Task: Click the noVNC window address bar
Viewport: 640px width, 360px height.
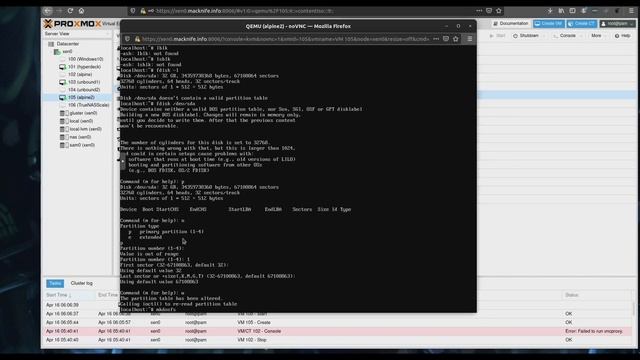Action: [x=286, y=39]
